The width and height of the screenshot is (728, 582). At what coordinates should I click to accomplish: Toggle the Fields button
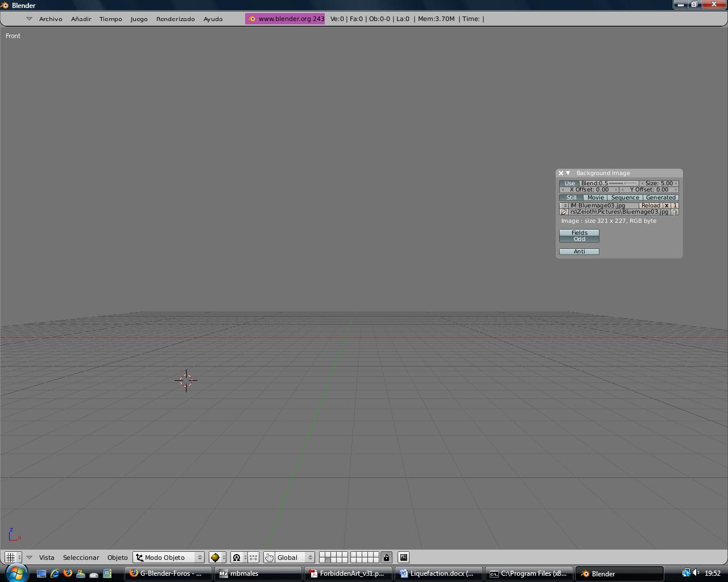(579, 233)
